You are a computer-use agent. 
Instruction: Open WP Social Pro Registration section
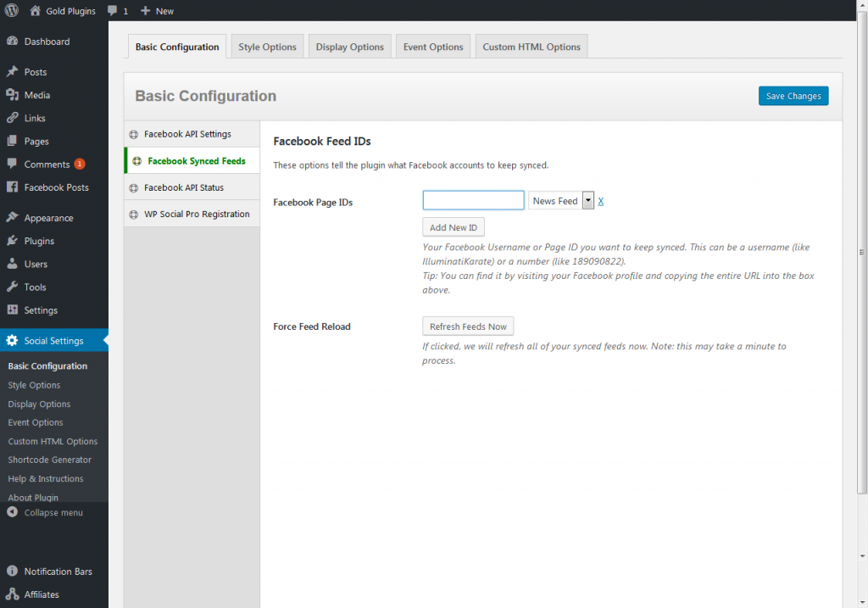click(197, 214)
